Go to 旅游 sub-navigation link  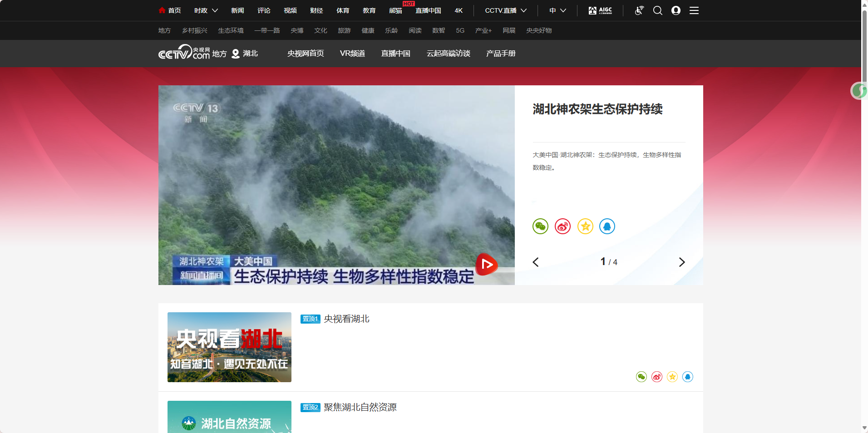point(344,30)
